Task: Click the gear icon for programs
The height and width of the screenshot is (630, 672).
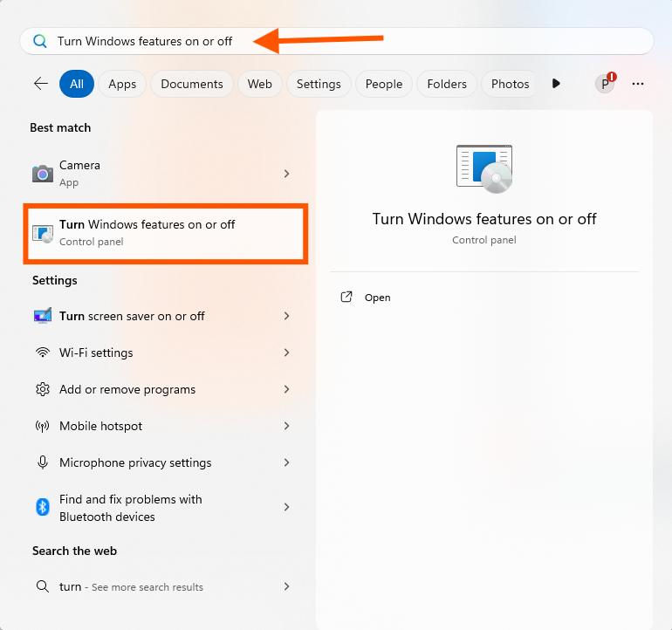Action: (x=43, y=389)
